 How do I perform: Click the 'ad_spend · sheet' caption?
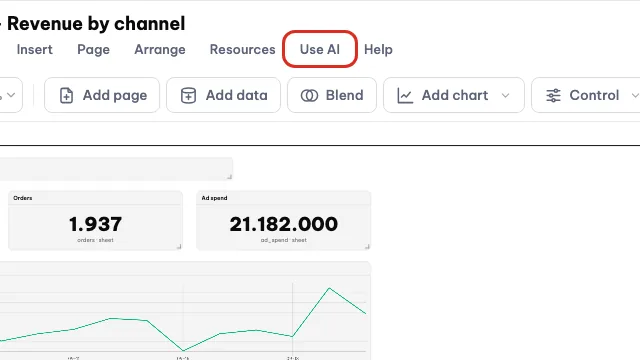[x=284, y=240]
